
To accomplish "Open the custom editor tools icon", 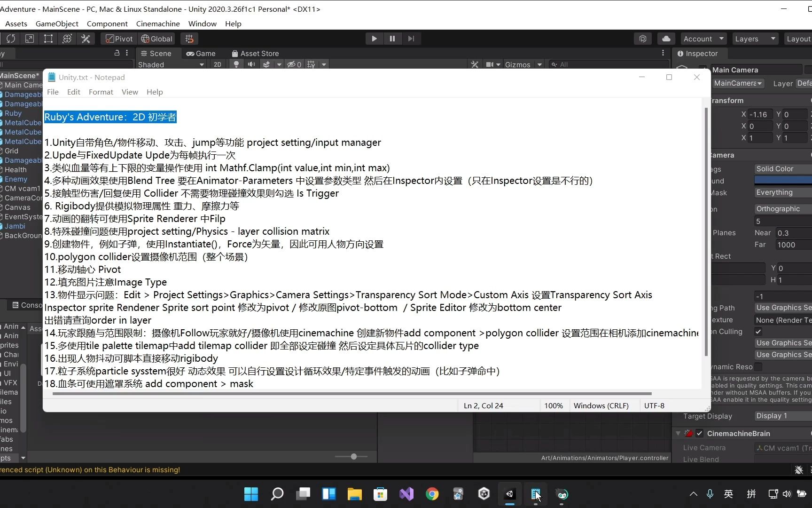I will tap(86, 39).
